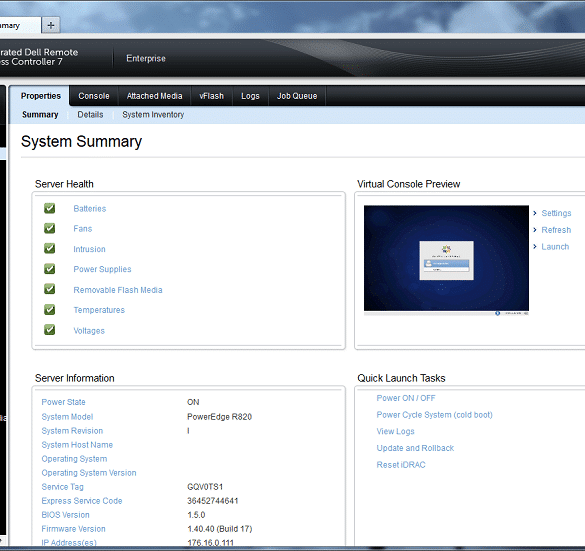Screen dimensions: 585x551
Task: Open Update and Rollback task
Action: pyautogui.click(x=415, y=448)
